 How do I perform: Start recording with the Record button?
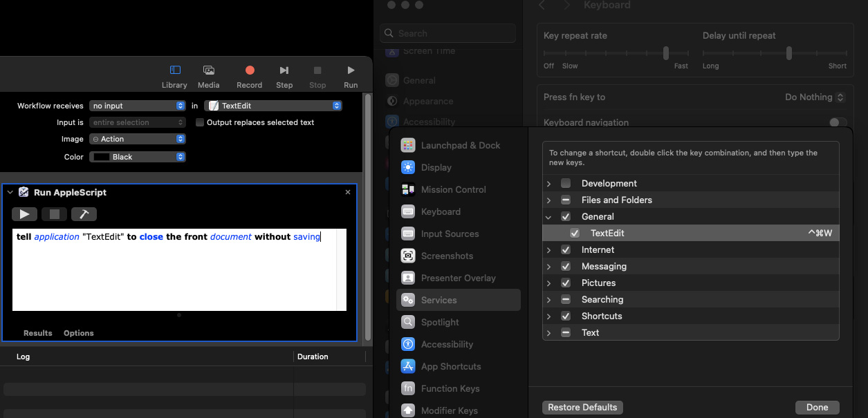tap(250, 76)
